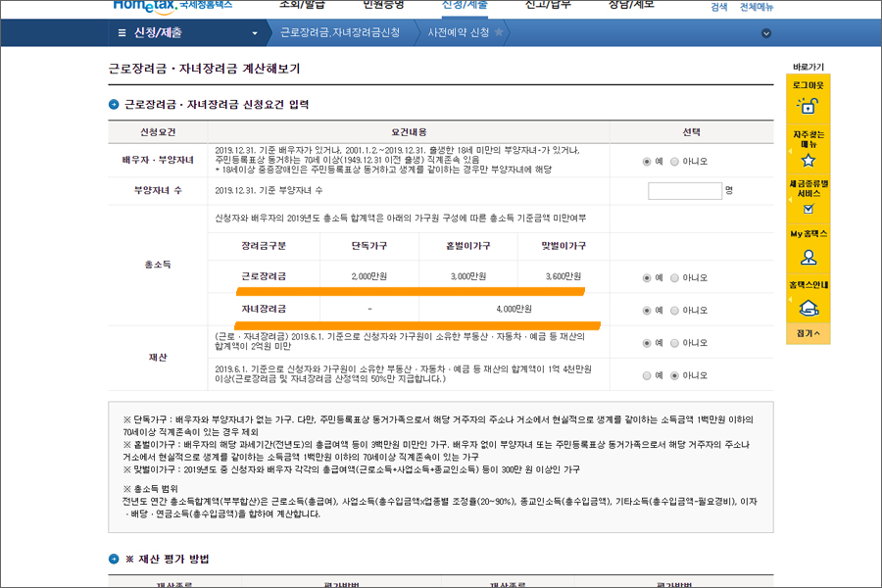The height and width of the screenshot is (588, 882).
Task: Open Hometax guide house icon
Action: click(808, 309)
